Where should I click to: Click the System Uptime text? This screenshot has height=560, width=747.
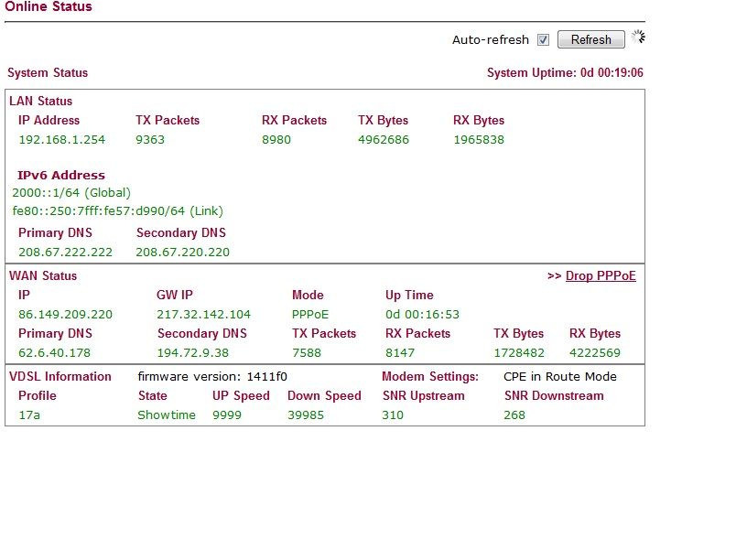click(x=565, y=73)
